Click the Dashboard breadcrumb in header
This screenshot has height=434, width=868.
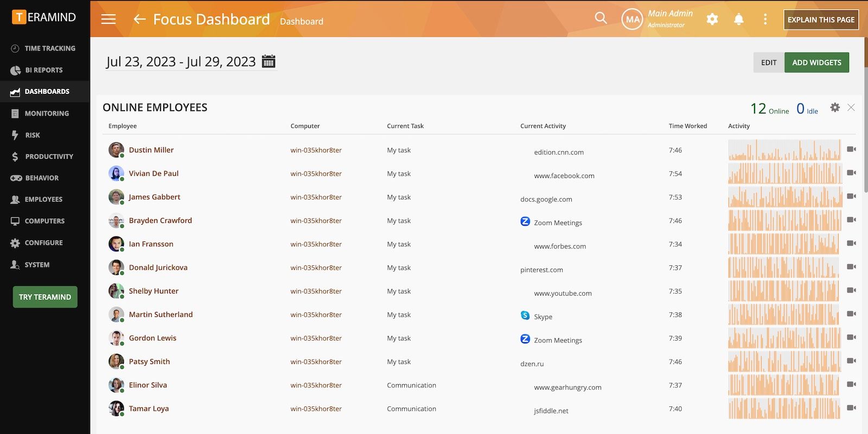tap(302, 21)
